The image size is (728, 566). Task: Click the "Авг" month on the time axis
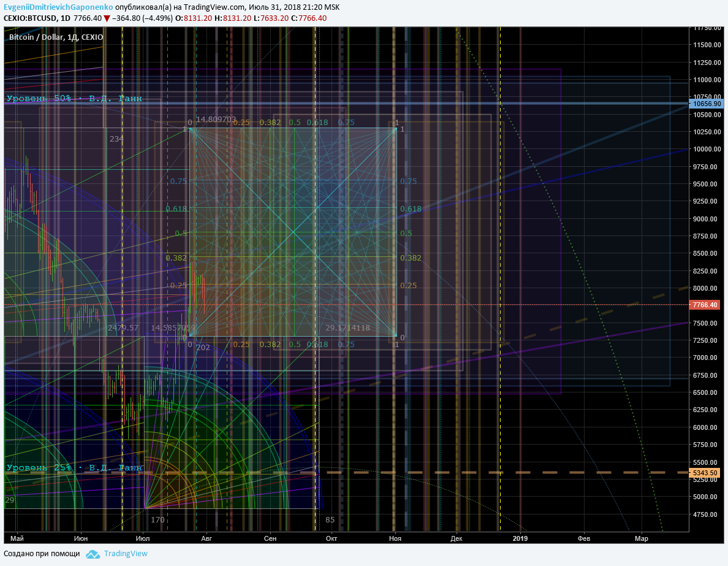[206, 538]
